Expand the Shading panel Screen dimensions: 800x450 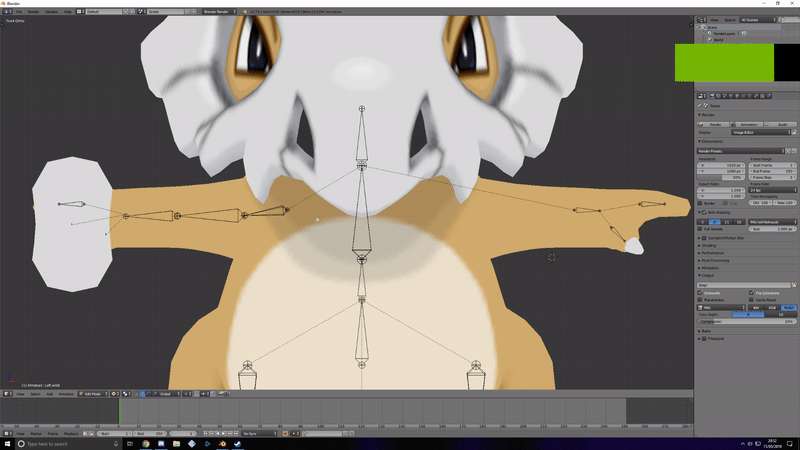708,245
